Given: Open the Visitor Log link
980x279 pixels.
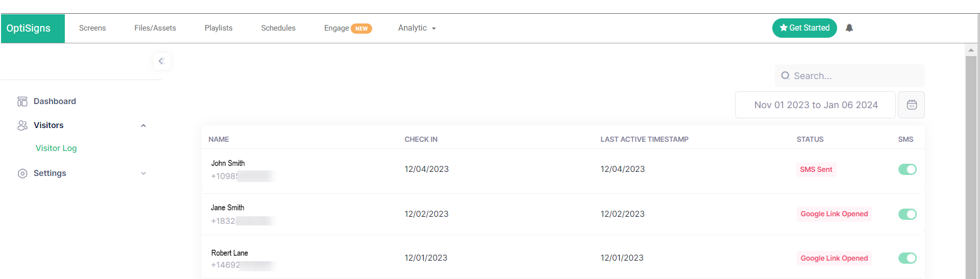Looking at the screenshot, I should click(56, 148).
